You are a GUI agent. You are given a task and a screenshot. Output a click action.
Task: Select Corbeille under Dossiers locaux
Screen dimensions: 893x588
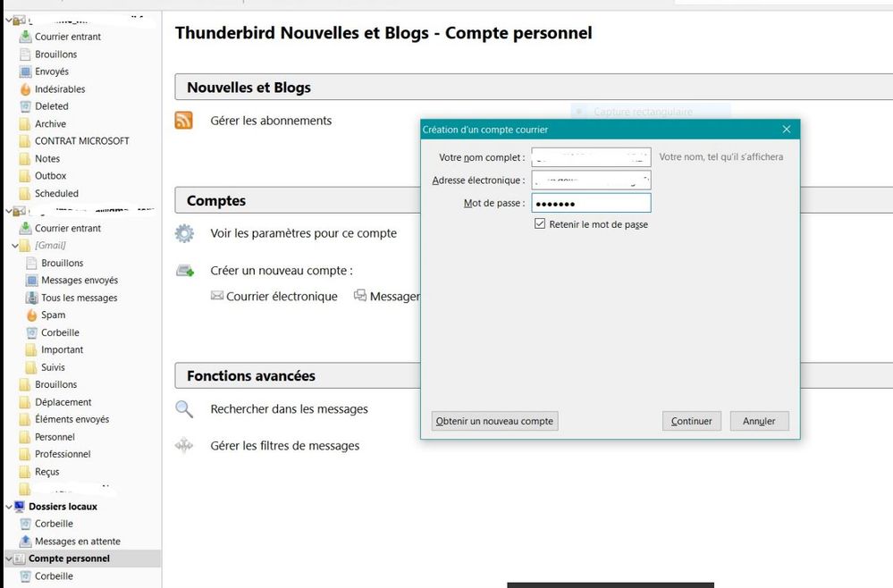pyautogui.click(x=54, y=524)
